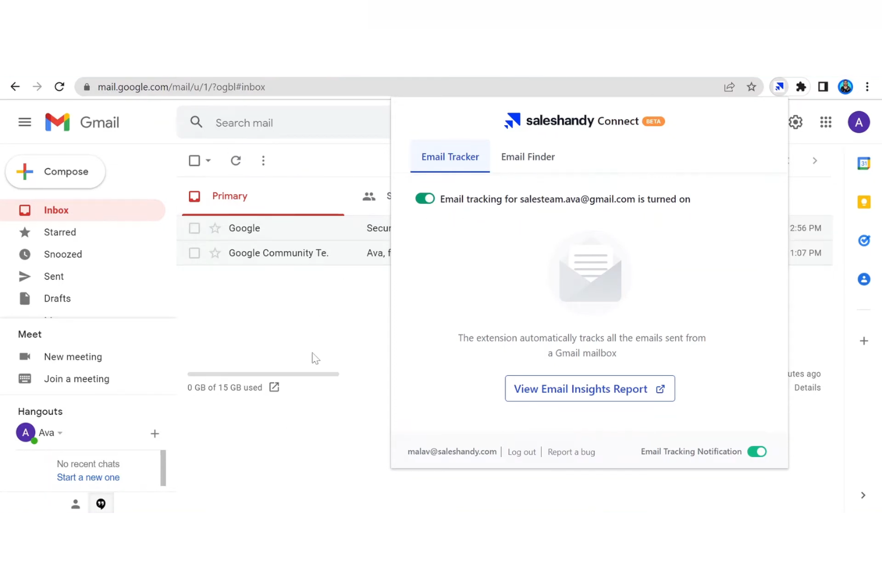This screenshot has height=588, width=882.
Task: Select the Email Tracker tab
Action: pyautogui.click(x=450, y=157)
